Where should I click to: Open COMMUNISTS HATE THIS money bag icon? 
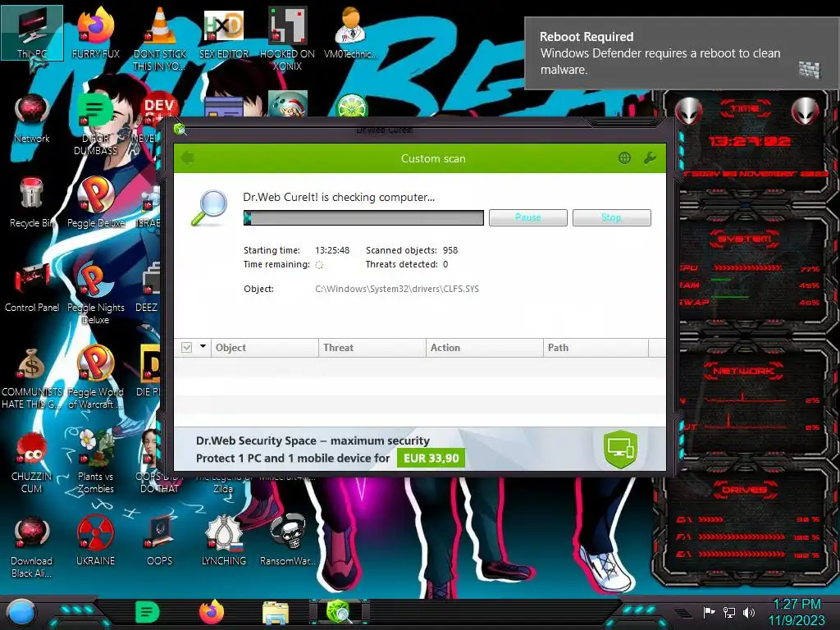(x=32, y=378)
